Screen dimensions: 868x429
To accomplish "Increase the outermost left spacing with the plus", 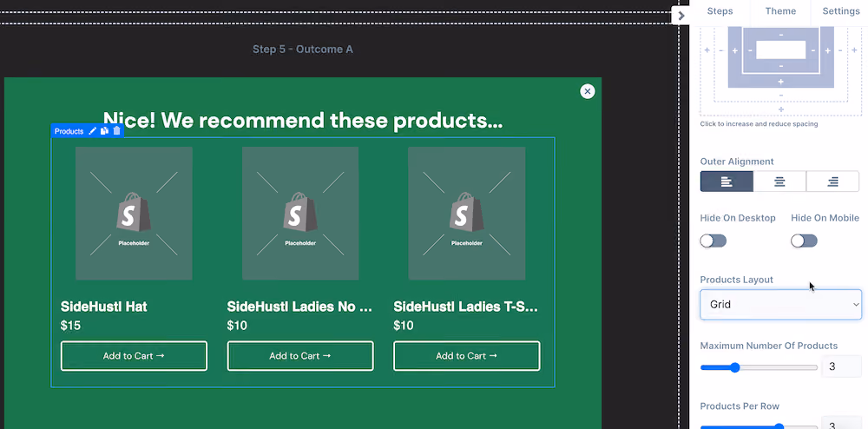I will 707,49.
